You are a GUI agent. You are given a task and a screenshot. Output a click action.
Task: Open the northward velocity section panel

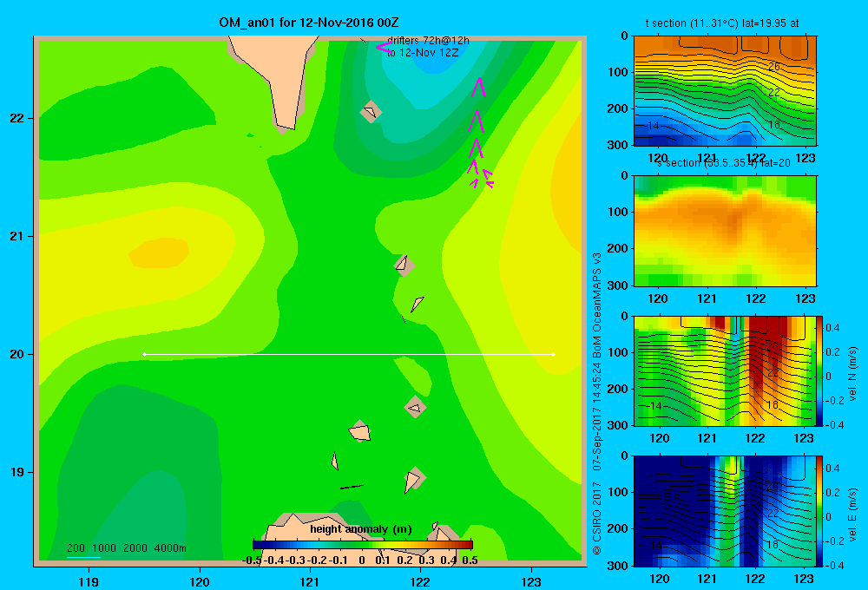pyautogui.click(x=725, y=370)
